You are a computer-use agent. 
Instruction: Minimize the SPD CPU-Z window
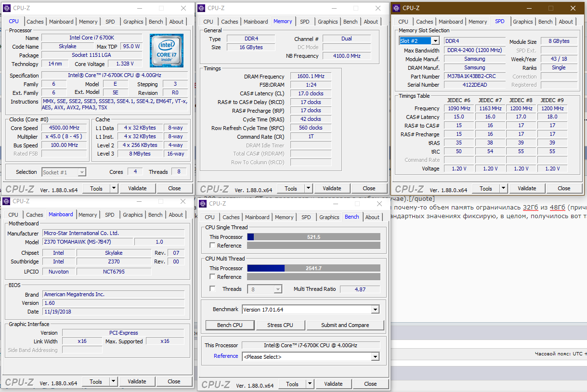(529, 8)
